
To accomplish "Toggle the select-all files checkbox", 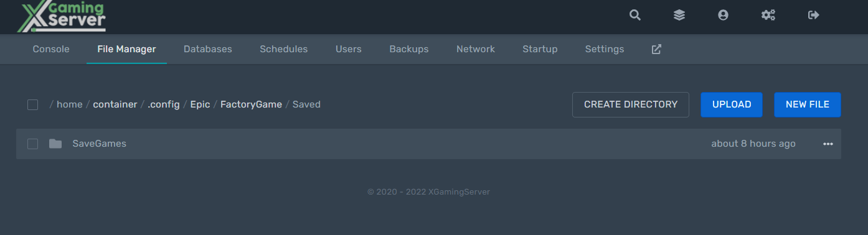I will click(x=33, y=104).
